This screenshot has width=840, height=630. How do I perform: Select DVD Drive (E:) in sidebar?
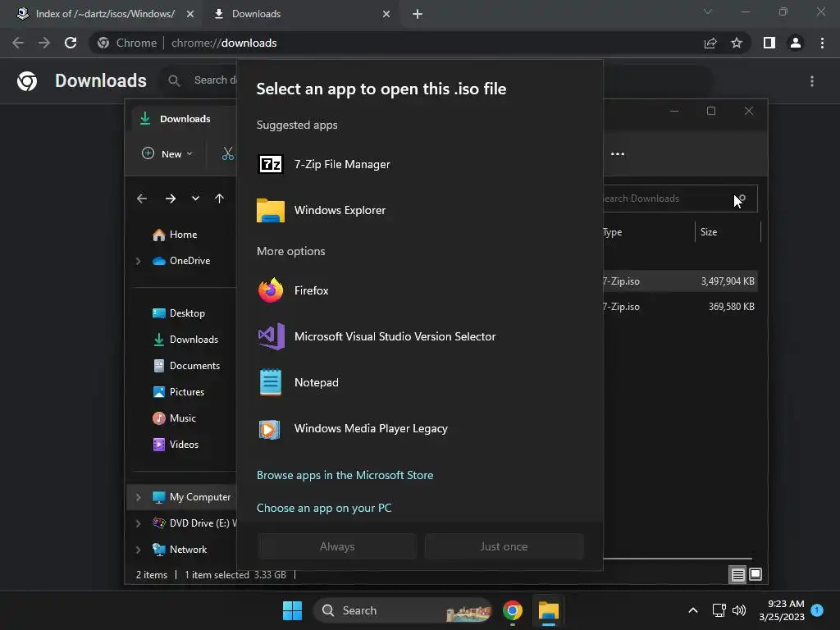point(194,523)
